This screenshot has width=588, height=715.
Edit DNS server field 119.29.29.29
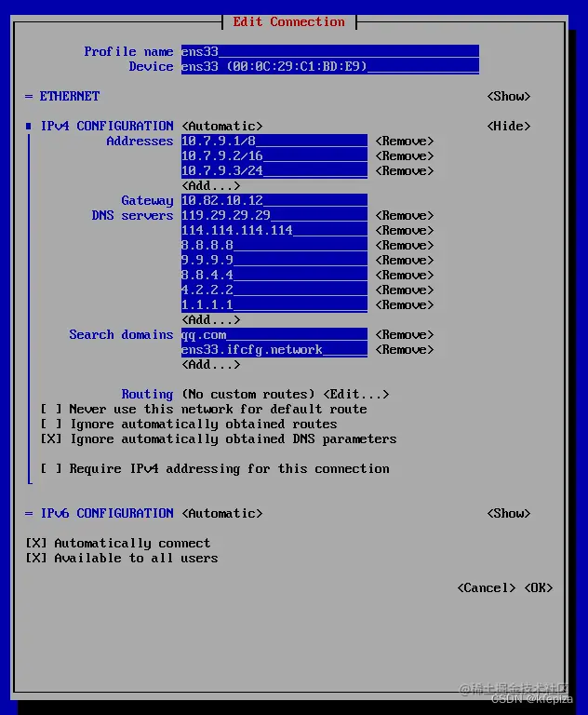(x=274, y=215)
